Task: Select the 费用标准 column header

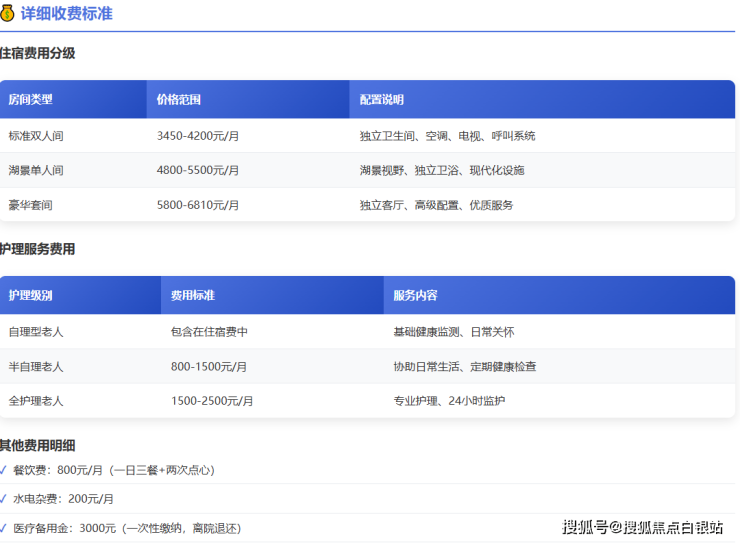Action: (x=193, y=296)
